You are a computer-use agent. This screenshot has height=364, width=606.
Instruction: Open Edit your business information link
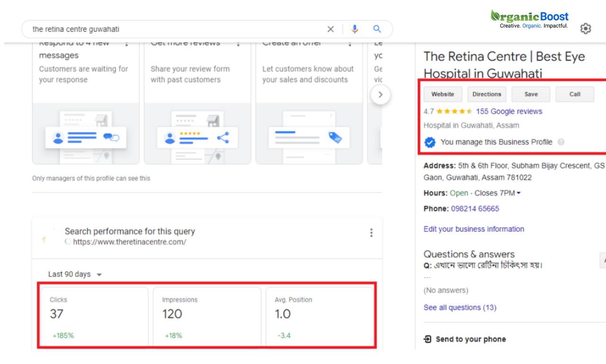click(x=473, y=229)
